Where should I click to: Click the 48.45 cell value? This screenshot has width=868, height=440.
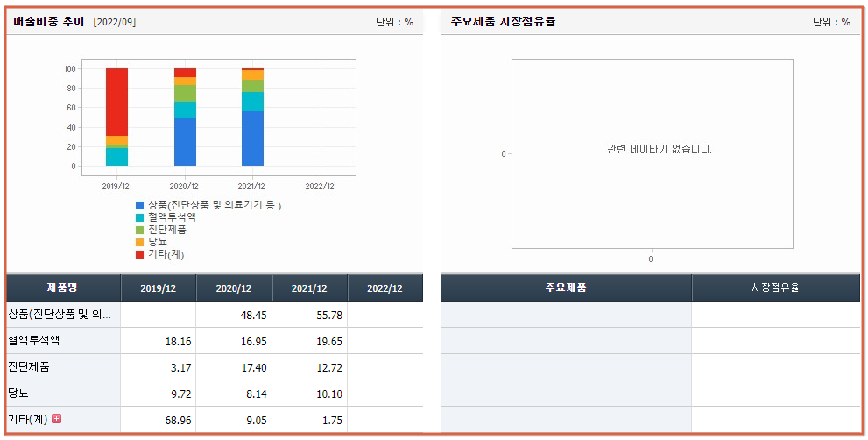pos(253,315)
